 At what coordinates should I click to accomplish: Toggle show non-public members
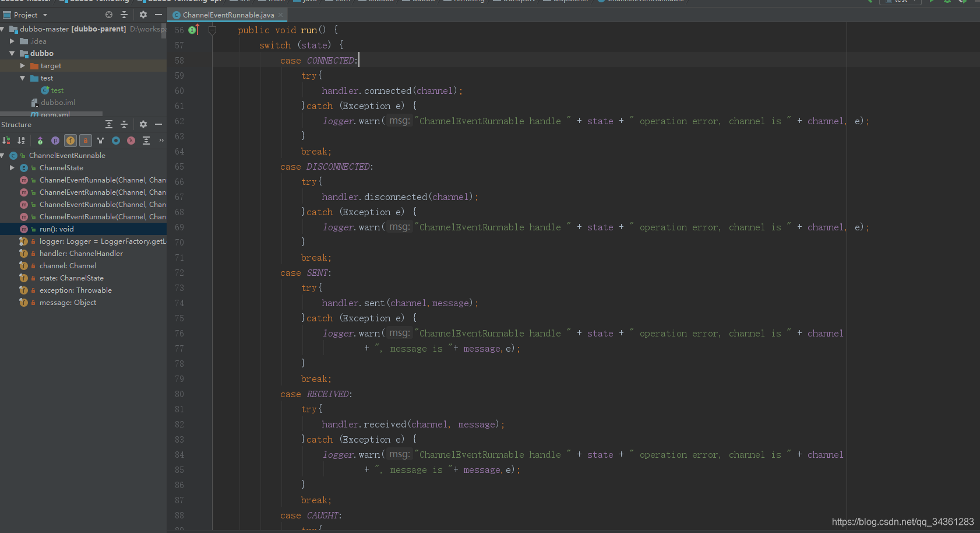point(86,141)
